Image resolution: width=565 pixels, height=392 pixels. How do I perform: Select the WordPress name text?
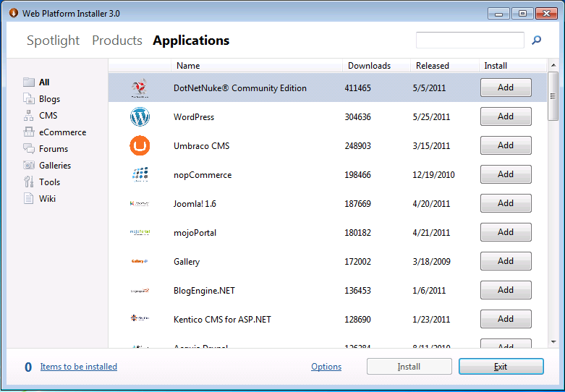click(x=194, y=117)
